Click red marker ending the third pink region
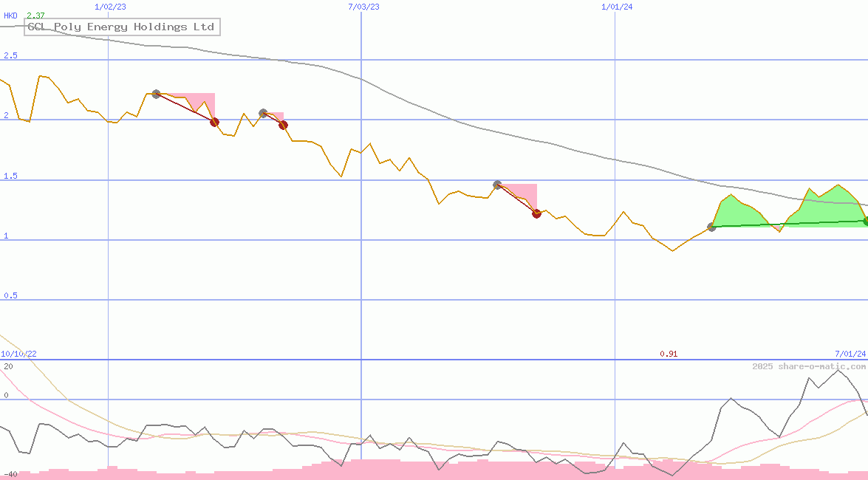Screen dimensions: 868x480 click(x=536, y=214)
